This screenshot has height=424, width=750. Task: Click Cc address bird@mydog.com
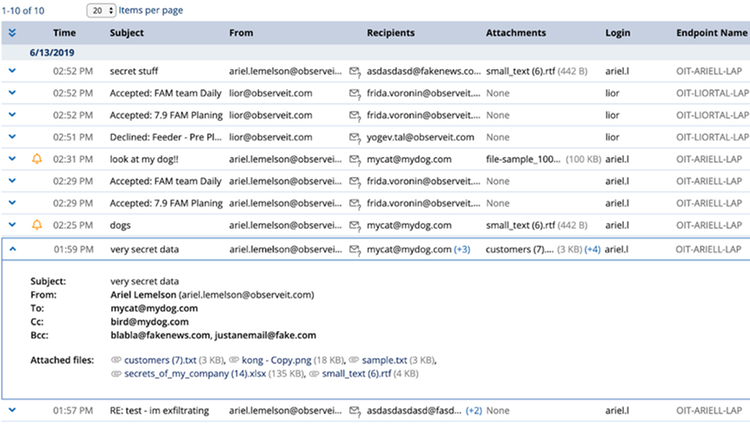(149, 322)
